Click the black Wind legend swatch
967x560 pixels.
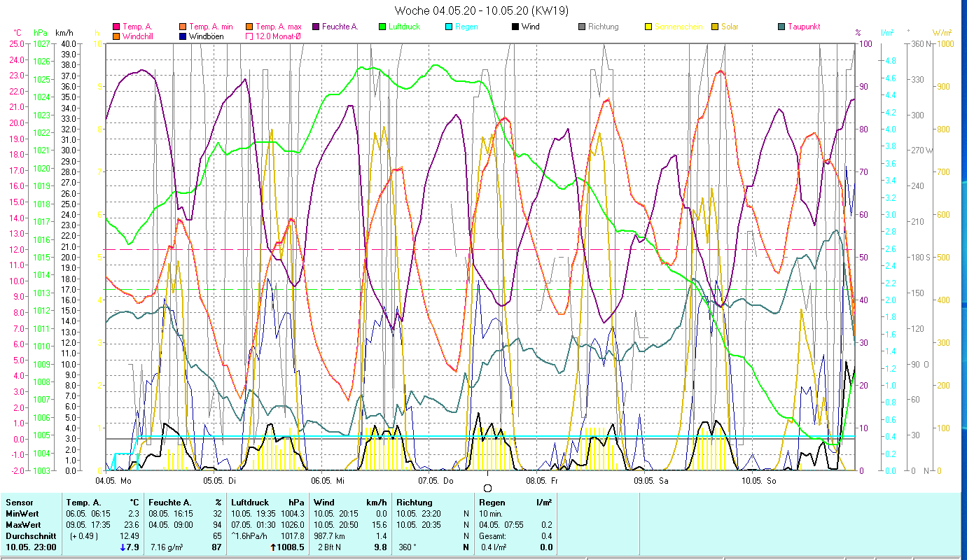tap(515, 27)
